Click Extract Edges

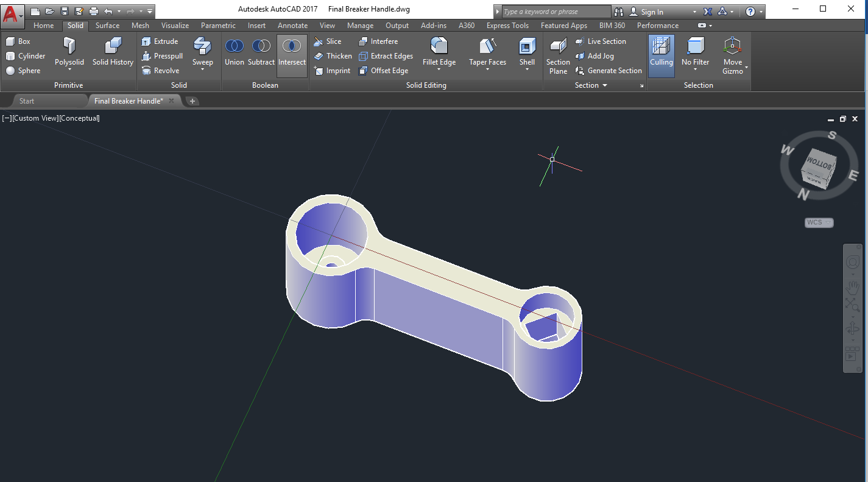[x=386, y=56]
